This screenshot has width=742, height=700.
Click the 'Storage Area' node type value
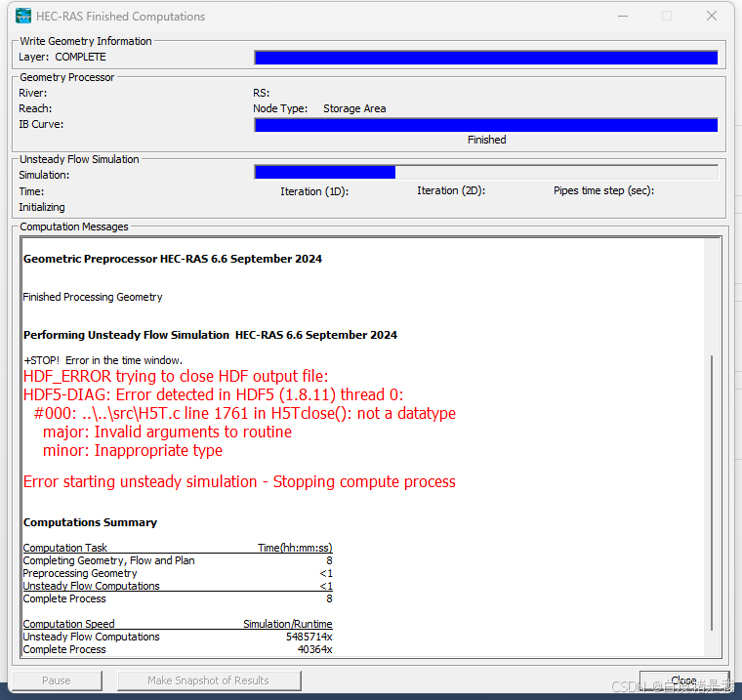354,108
